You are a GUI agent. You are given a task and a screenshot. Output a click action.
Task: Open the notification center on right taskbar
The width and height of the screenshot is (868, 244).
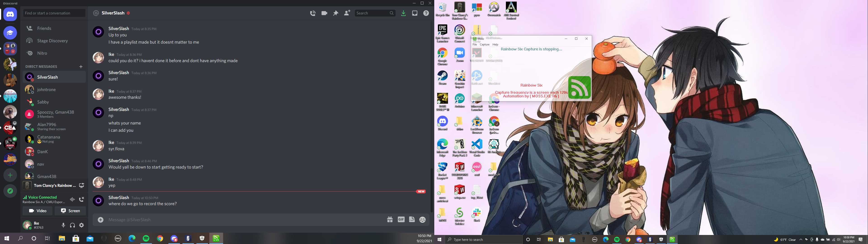(861, 240)
